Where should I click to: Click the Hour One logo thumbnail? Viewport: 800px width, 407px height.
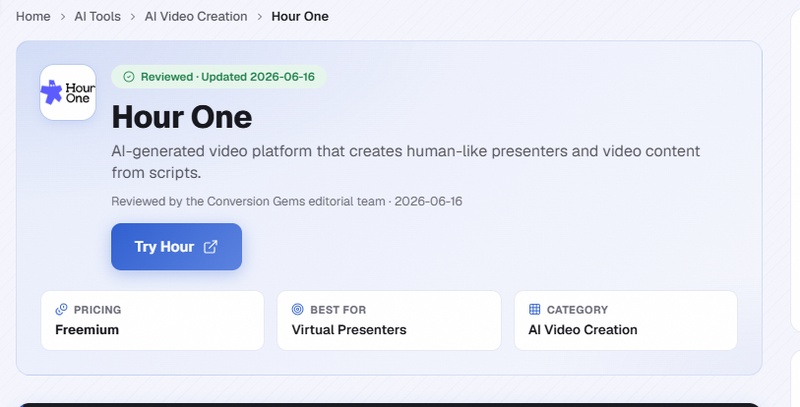pos(68,92)
